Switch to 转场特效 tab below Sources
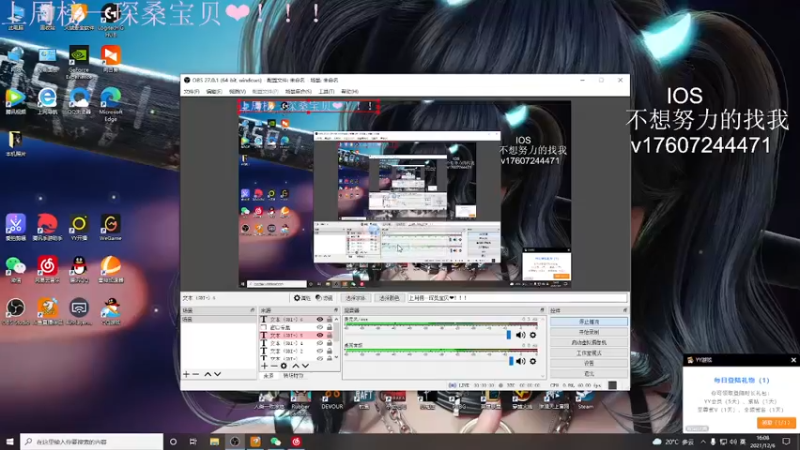Screen dimensions: 800x450 click(293, 376)
